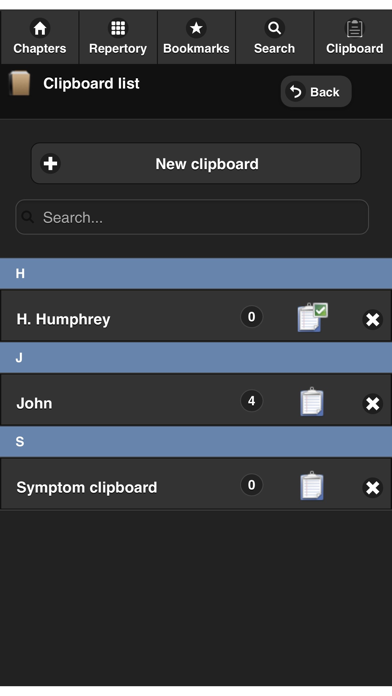The width and height of the screenshot is (392, 696).
Task: Switch to the Repertory tab
Action: coord(118,38)
